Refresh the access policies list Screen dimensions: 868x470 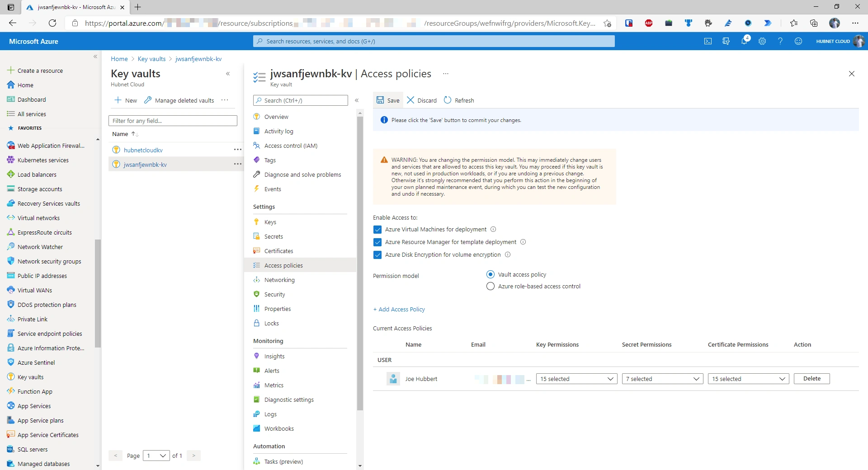459,100
